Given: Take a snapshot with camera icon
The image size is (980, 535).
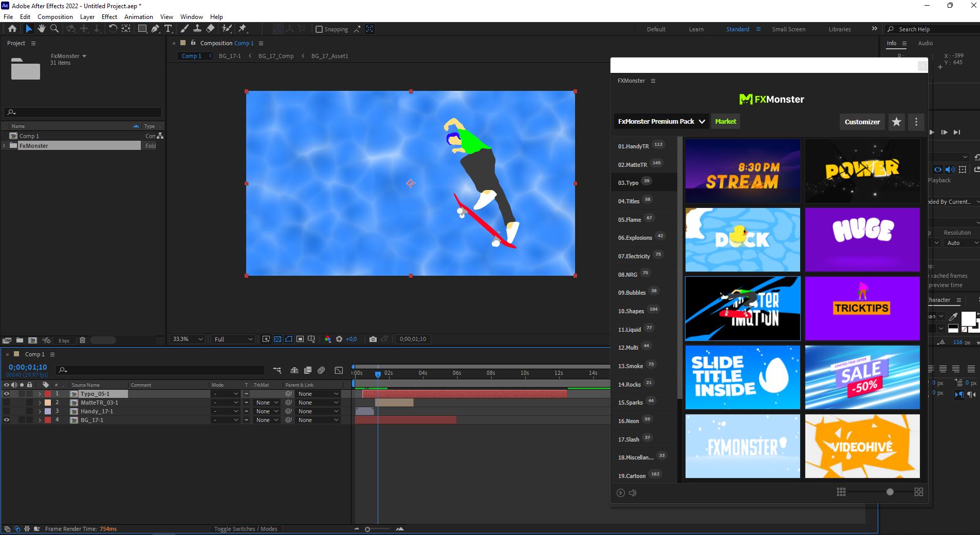Looking at the screenshot, I should pyautogui.click(x=373, y=339).
